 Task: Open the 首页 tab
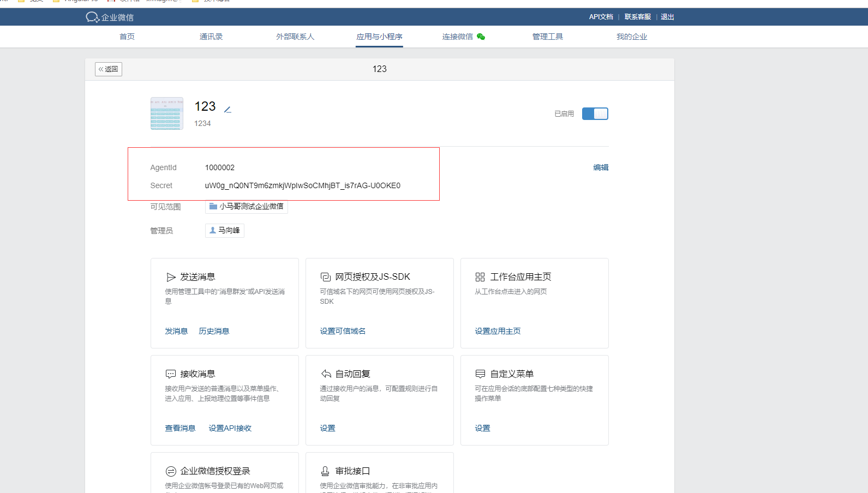pos(127,37)
